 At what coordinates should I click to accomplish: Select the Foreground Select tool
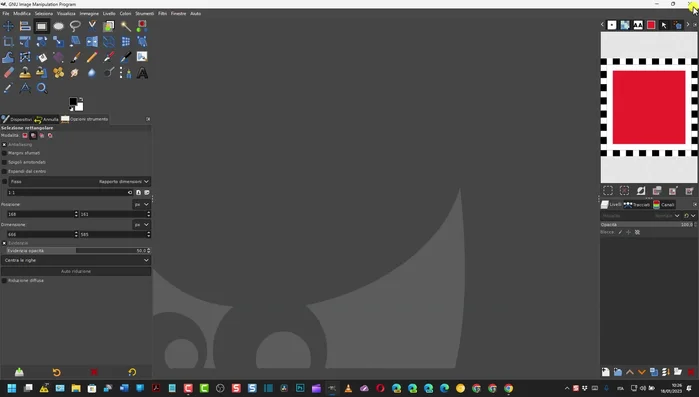pos(108,26)
